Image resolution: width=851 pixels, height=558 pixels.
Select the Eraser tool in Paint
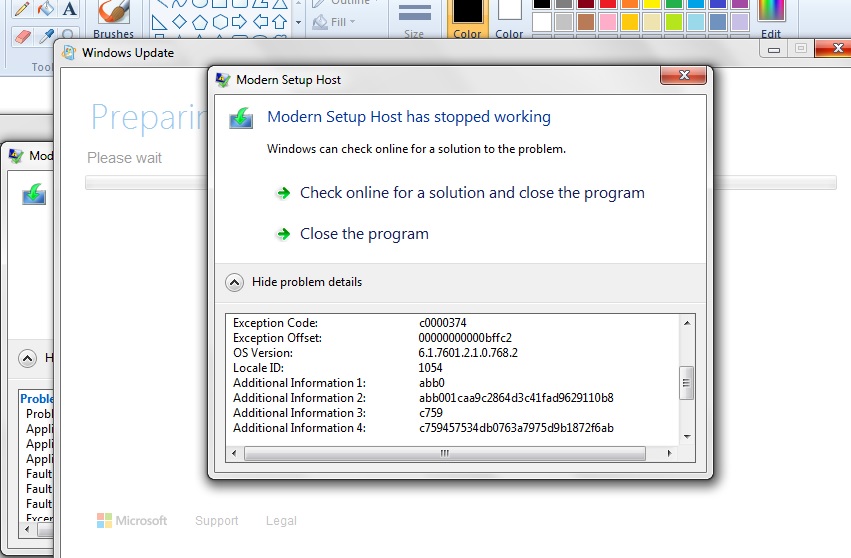pos(22,37)
